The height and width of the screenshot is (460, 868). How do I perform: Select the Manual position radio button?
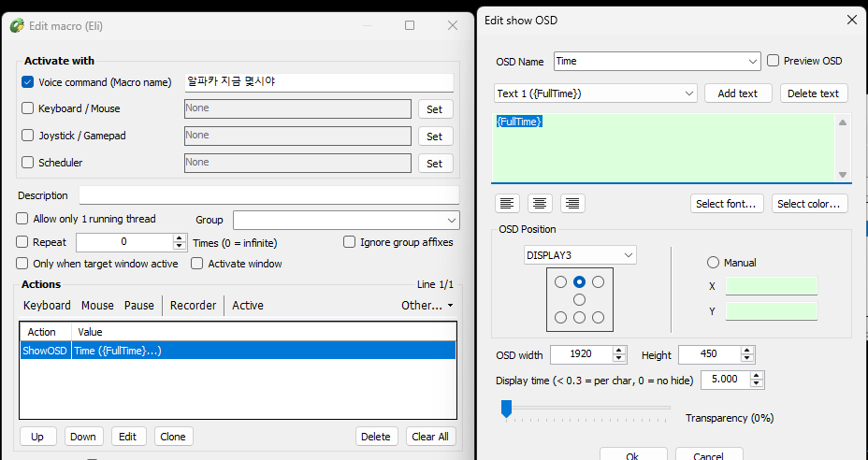713,263
